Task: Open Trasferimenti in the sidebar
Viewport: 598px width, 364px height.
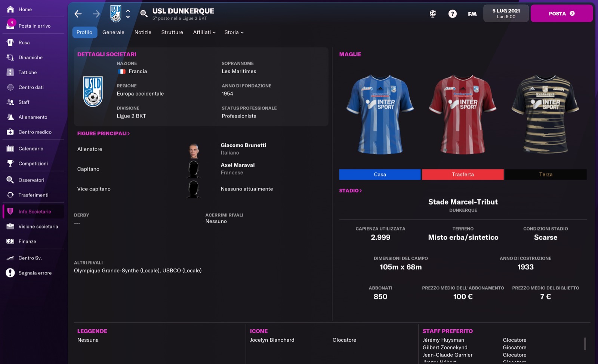Action: pos(33,195)
